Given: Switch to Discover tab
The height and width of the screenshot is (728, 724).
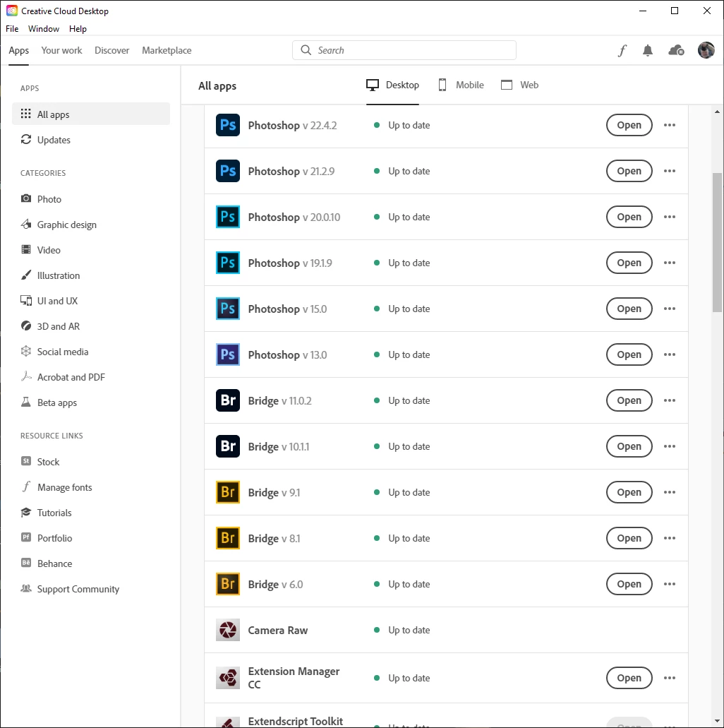Looking at the screenshot, I should click(112, 50).
